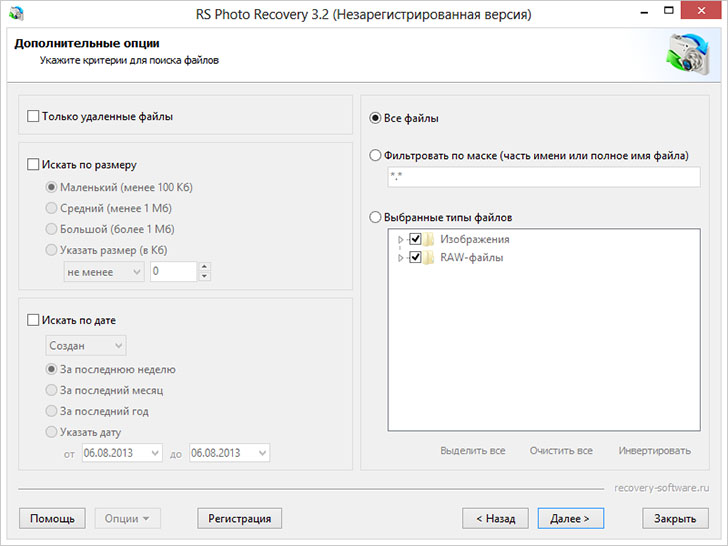Select За последний год option
This screenshot has width=728, height=546.
pyautogui.click(x=51, y=411)
